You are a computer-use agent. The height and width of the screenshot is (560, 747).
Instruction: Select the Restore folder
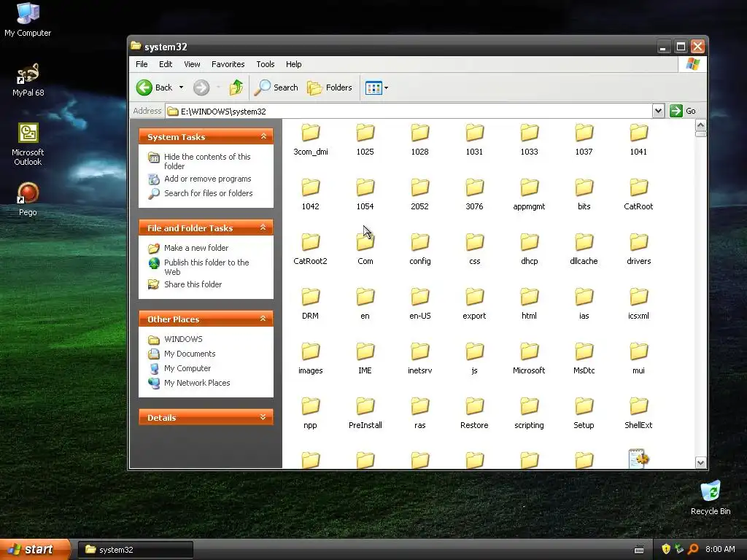tap(474, 413)
